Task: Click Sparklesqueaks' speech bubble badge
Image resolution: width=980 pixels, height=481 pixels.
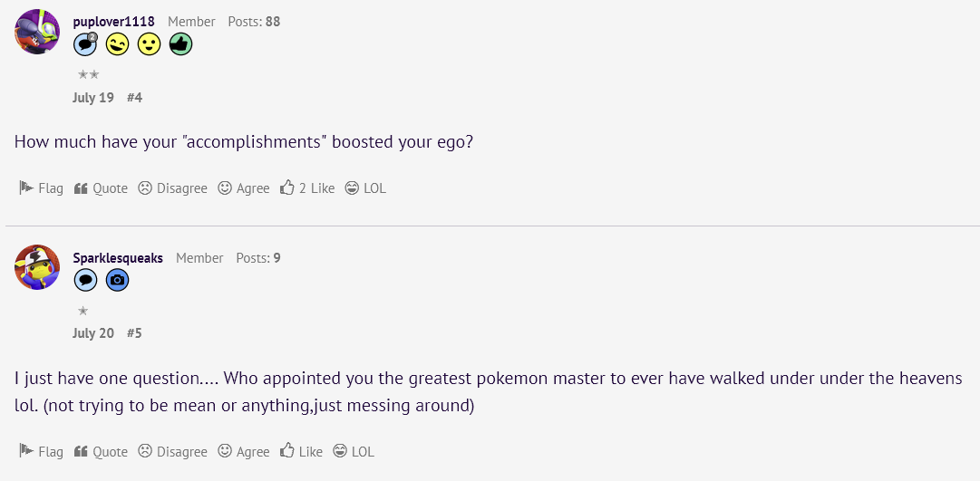Action: pos(85,280)
